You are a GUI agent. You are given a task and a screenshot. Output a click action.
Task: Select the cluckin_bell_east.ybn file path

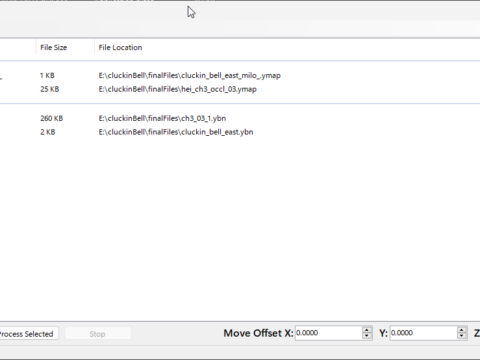176,132
